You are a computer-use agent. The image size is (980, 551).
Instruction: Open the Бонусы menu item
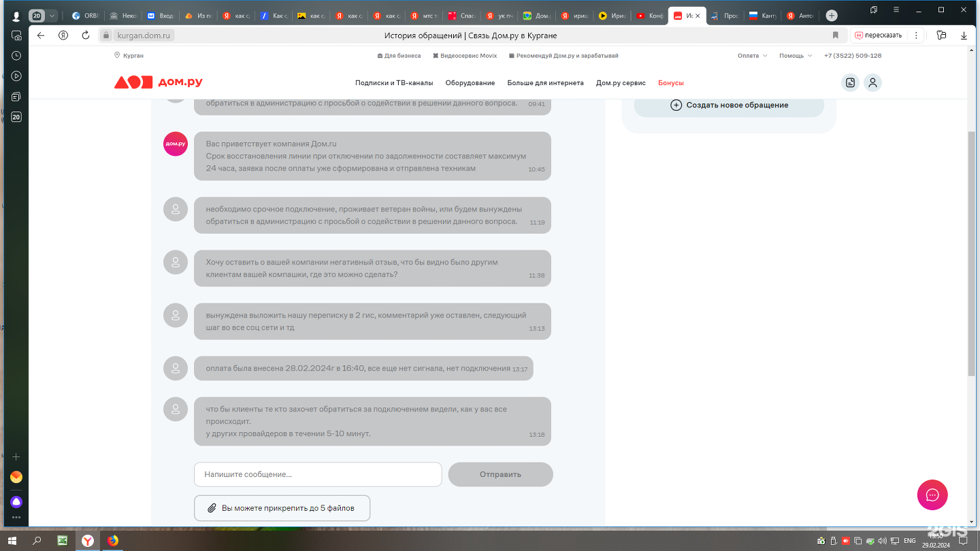[671, 83]
